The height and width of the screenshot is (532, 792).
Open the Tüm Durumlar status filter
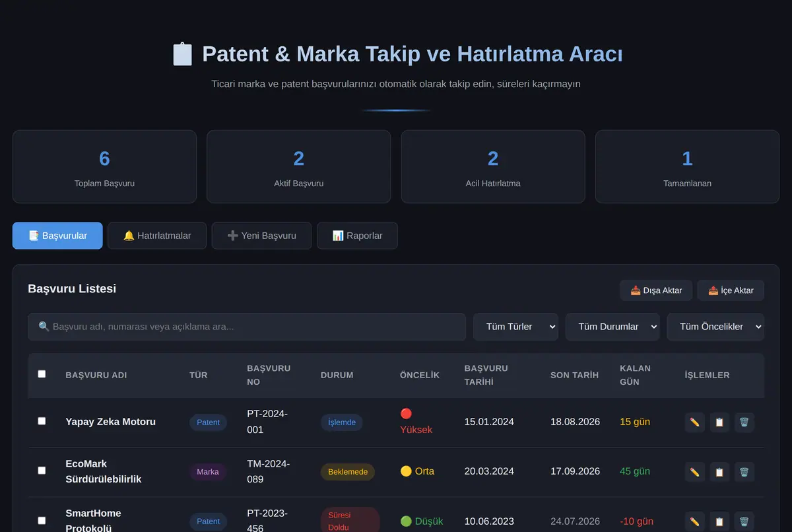coord(612,327)
